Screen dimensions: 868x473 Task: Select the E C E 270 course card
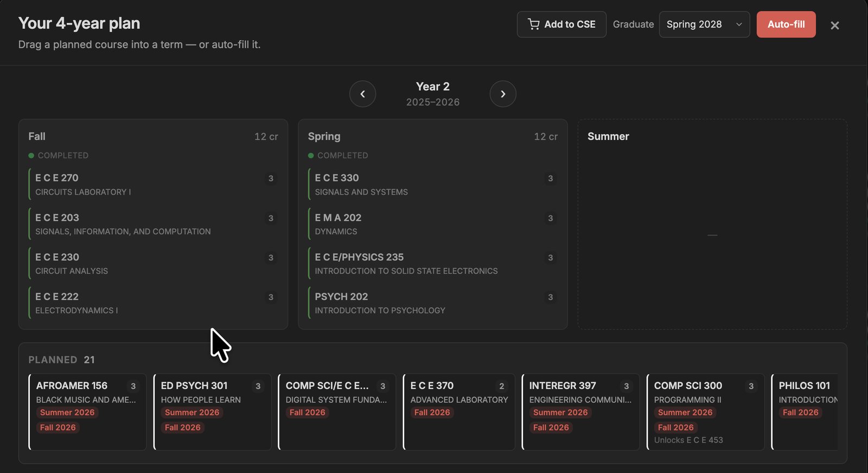coord(154,184)
